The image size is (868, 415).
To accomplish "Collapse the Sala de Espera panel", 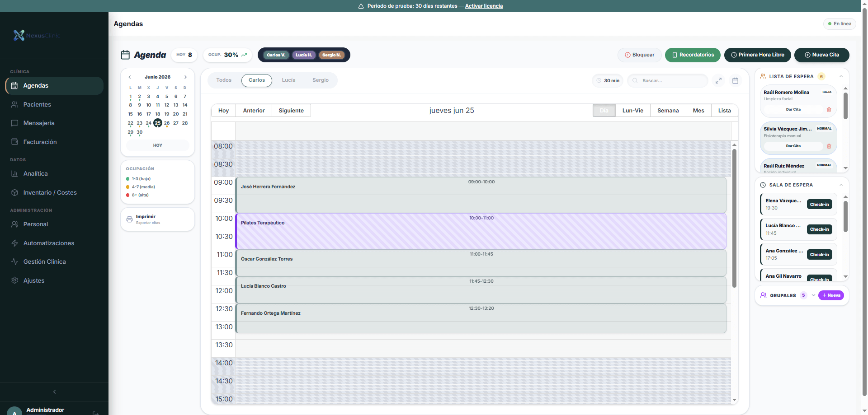I will [x=841, y=185].
